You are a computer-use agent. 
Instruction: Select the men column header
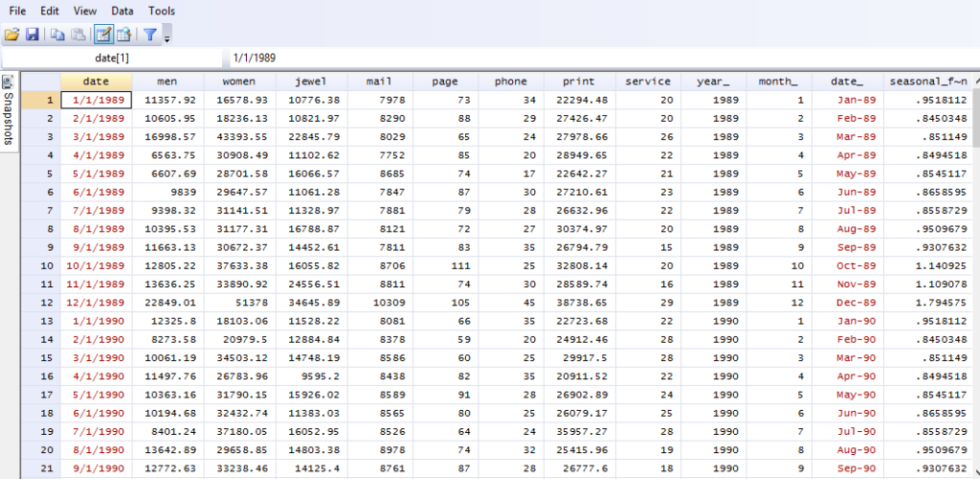[167, 81]
